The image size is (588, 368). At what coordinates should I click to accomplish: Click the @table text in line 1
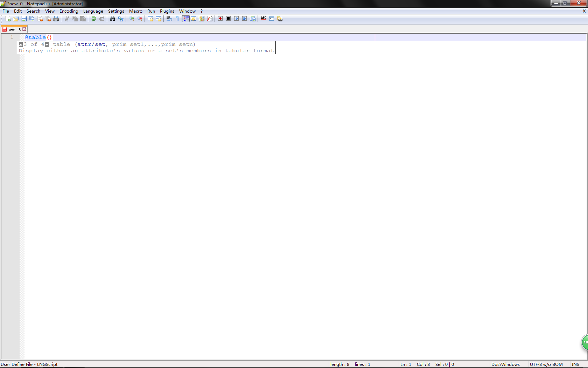(x=35, y=37)
